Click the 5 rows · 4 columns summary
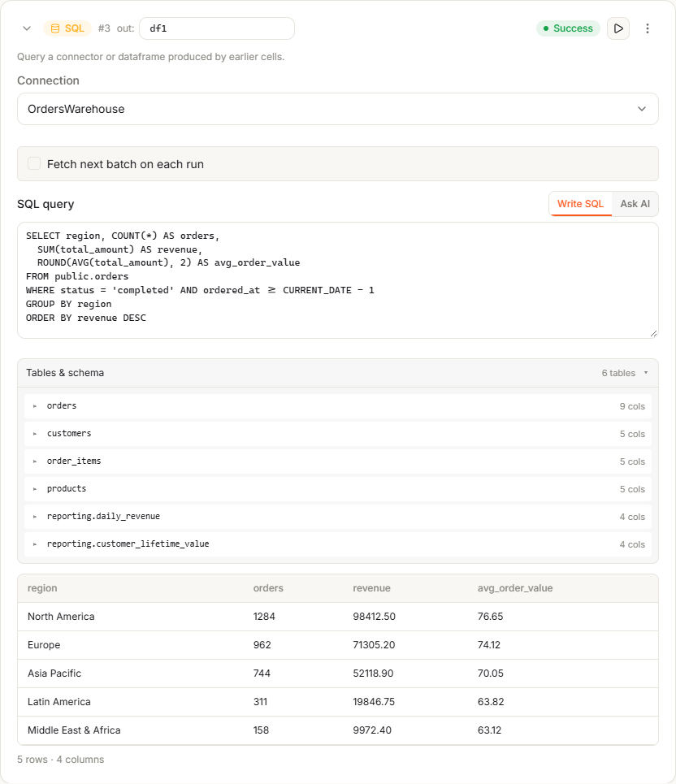Viewport: 676px width, 784px height. point(60,760)
